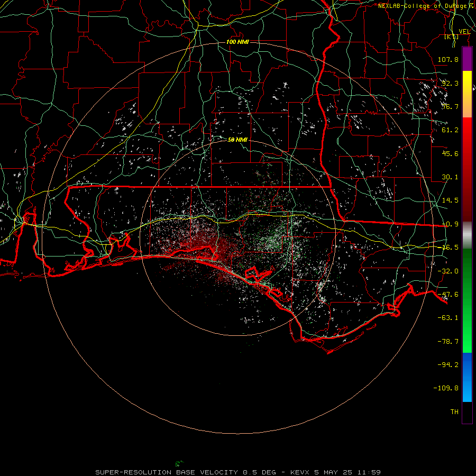The width and height of the screenshot is (476, 476).
Task: Click the 100 NMI range ring label
Action: pyautogui.click(x=237, y=42)
